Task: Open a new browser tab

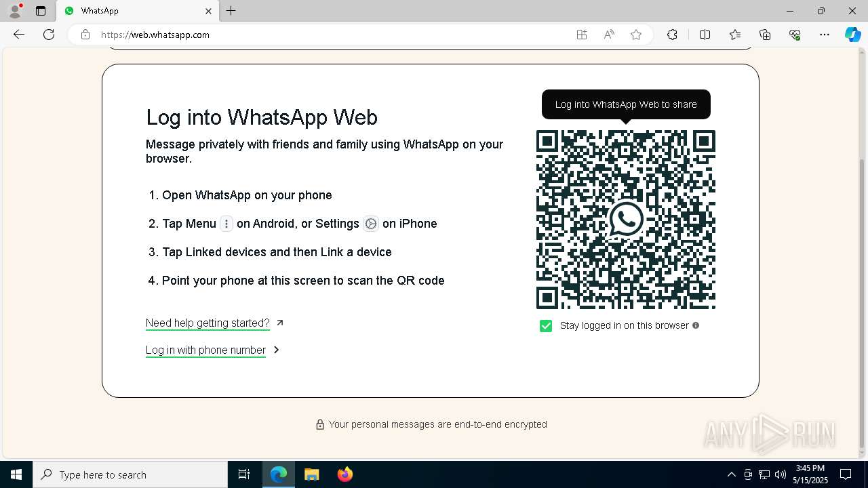Action: click(x=231, y=11)
